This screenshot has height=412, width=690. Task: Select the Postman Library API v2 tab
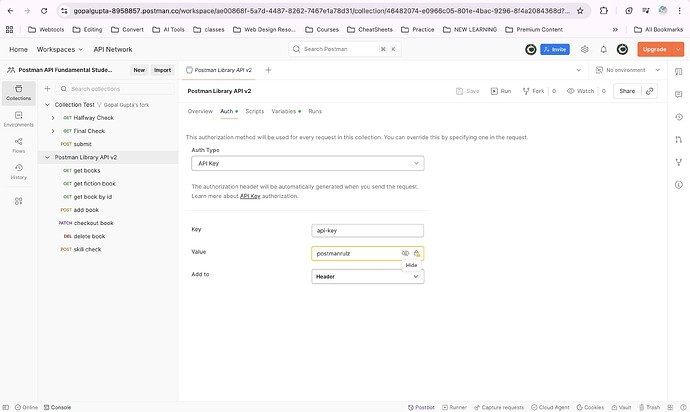click(x=219, y=70)
